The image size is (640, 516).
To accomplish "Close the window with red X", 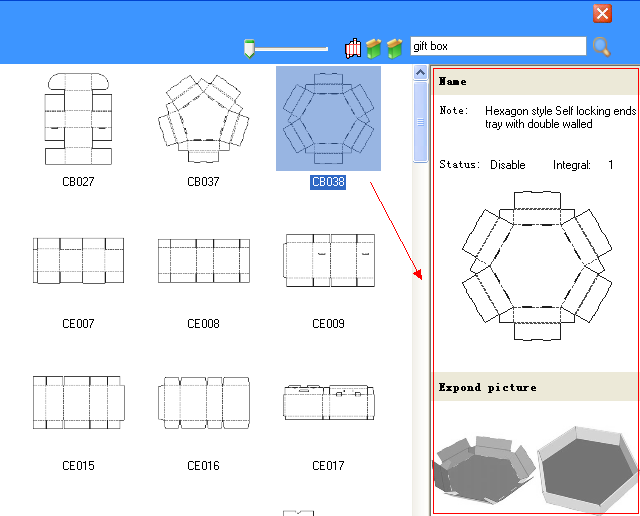I will [602, 13].
